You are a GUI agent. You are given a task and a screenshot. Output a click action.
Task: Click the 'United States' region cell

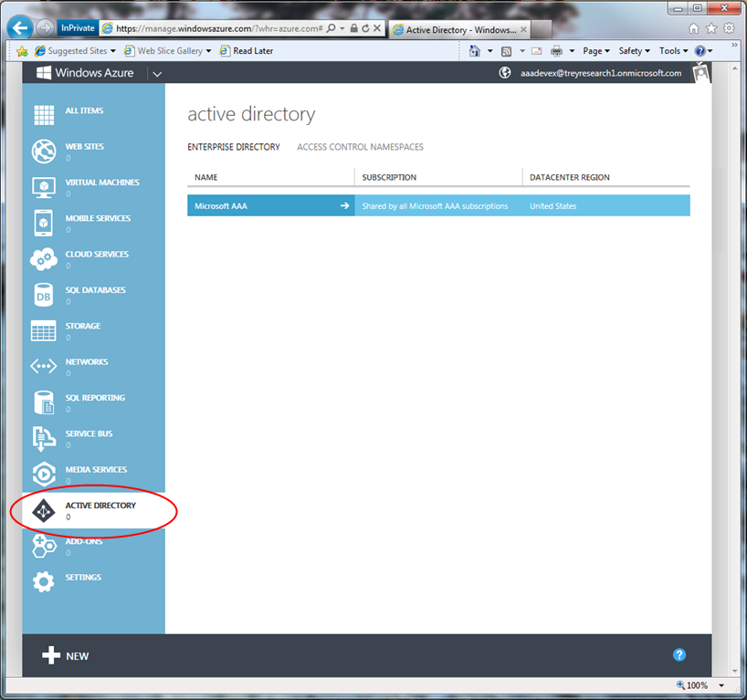point(553,206)
